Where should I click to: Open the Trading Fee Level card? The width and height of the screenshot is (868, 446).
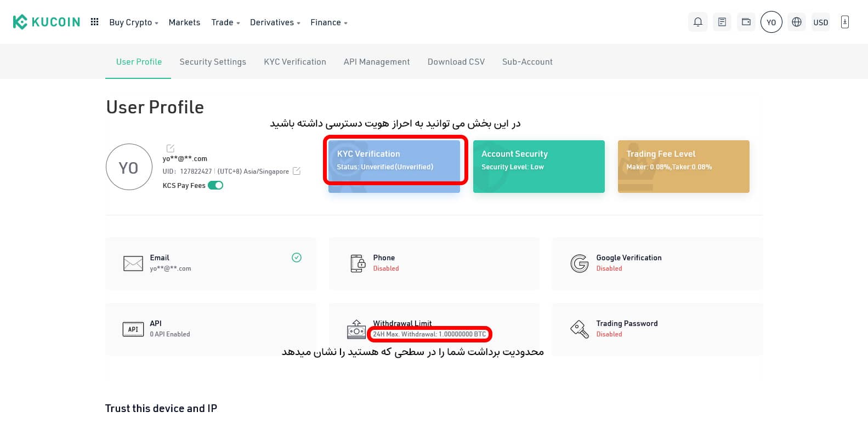(684, 167)
